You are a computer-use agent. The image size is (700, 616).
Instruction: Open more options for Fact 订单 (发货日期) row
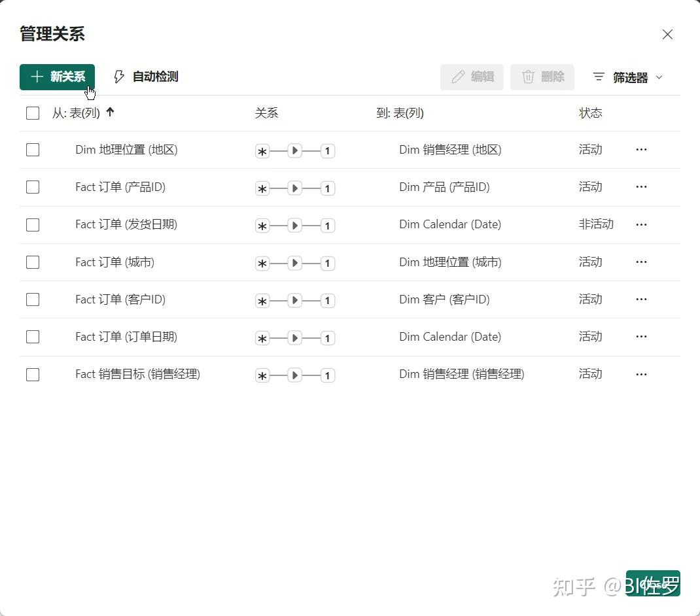pyautogui.click(x=641, y=224)
